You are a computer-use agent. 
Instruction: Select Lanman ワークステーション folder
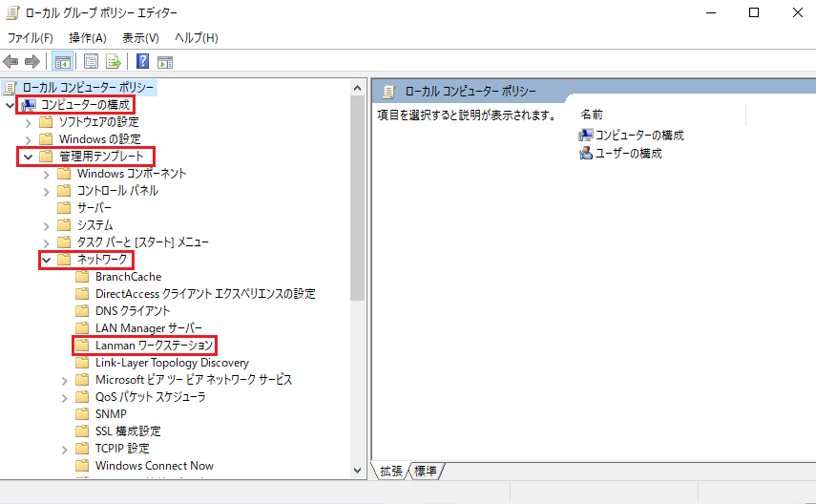coord(154,345)
